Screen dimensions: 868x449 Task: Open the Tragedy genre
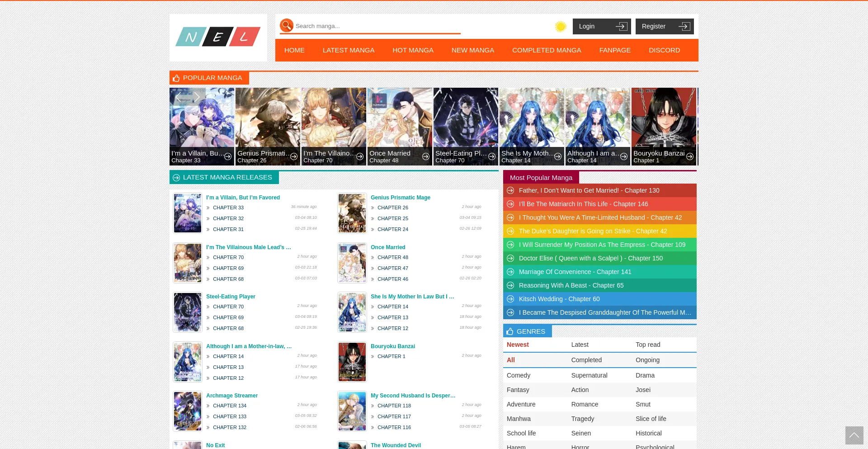[583, 419]
